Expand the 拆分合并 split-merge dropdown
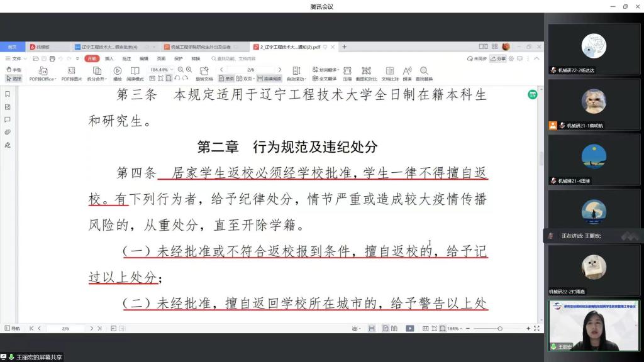The height and width of the screenshot is (362, 644). 96,74
